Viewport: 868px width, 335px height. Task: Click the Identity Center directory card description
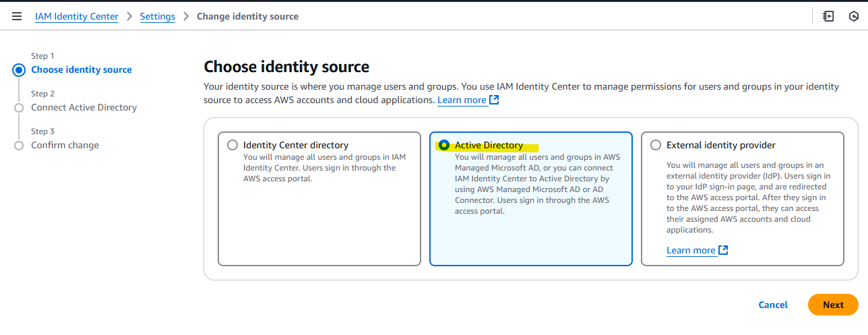point(324,168)
